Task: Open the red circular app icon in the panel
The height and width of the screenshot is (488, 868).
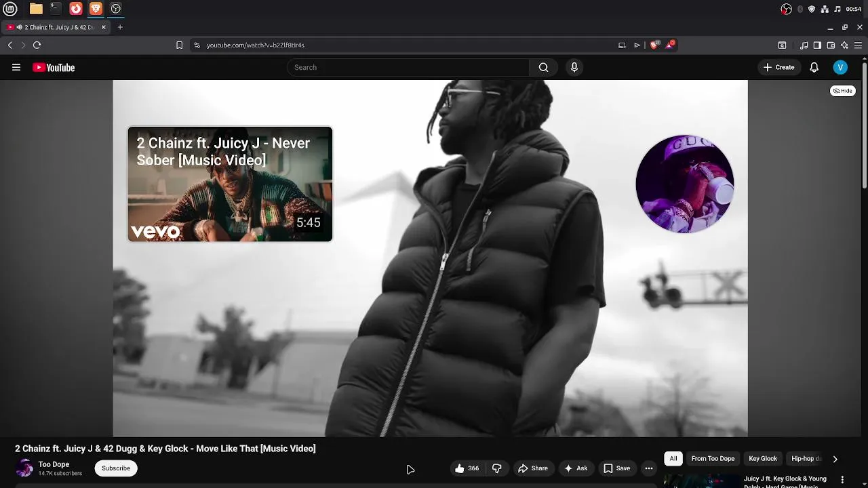Action: (x=76, y=9)
